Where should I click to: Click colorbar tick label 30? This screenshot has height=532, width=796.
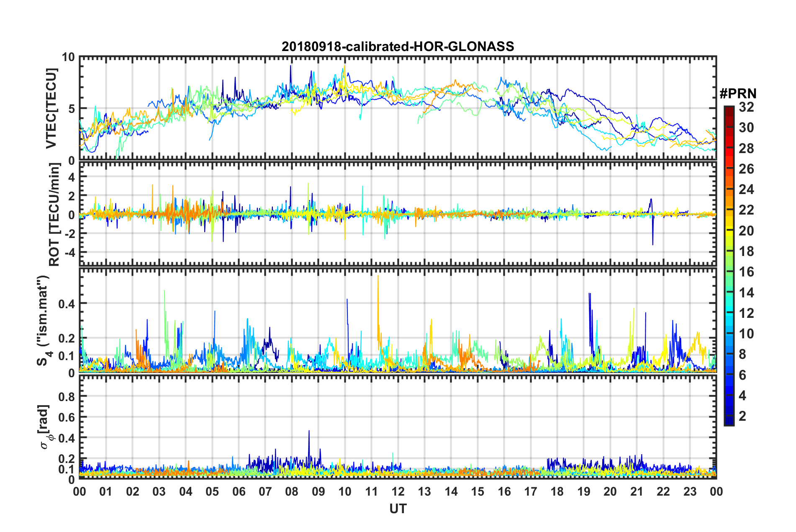tap(746, 128)
